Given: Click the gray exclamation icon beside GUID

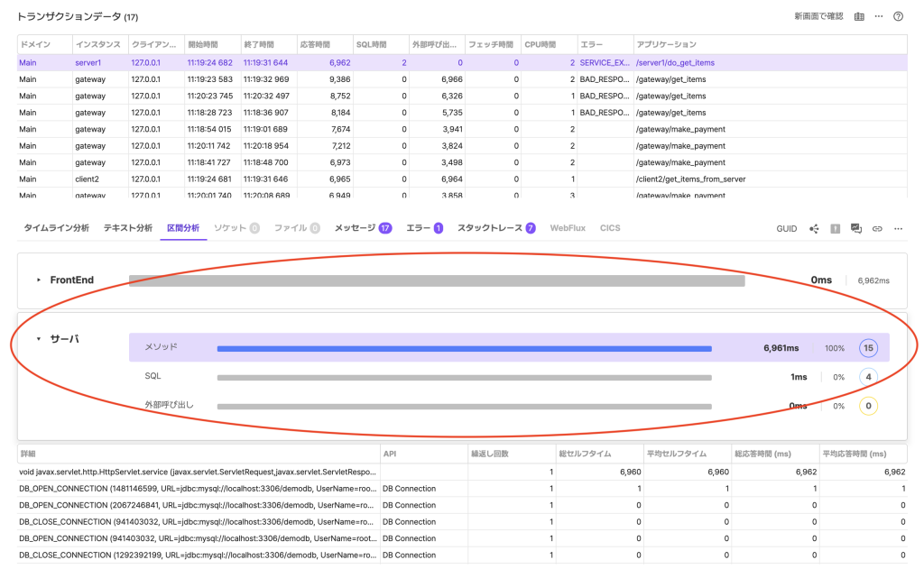Looking at the screenshot, I should [x=836, y=229].
